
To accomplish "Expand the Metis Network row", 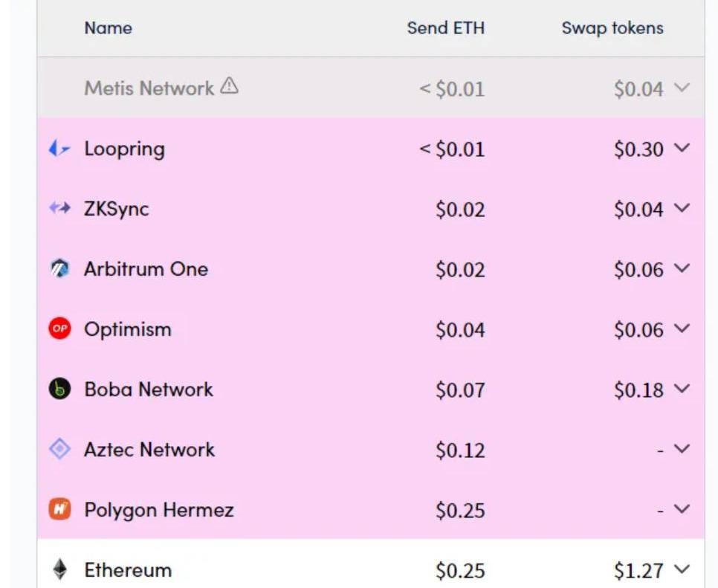I will pos(682,88).
